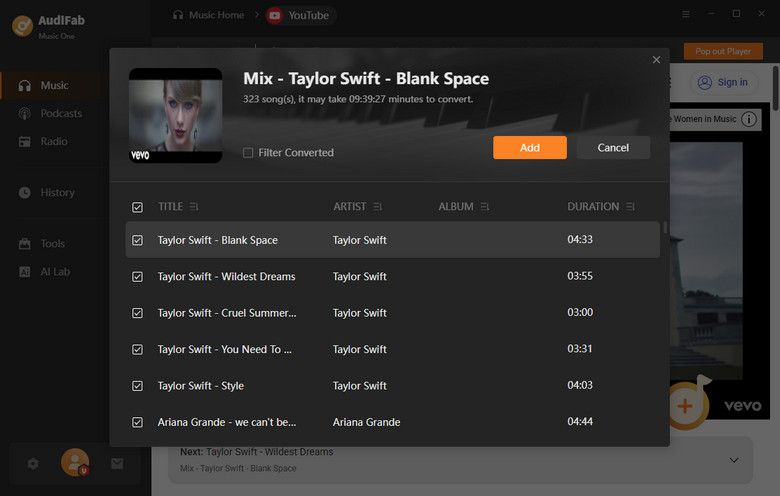
Task: Click the Blank Space album thumbnail
Action: click(x=176, y=115)
